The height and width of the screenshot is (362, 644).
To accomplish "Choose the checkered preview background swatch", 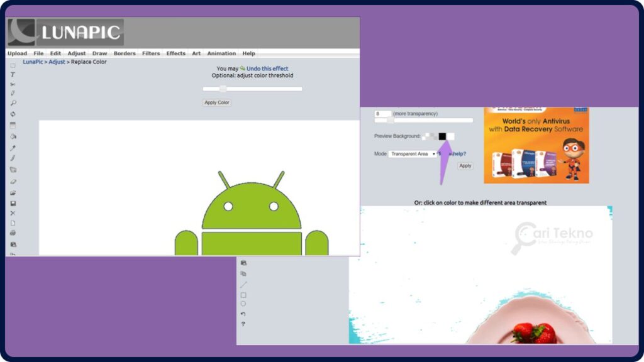I will click(430, 136).
